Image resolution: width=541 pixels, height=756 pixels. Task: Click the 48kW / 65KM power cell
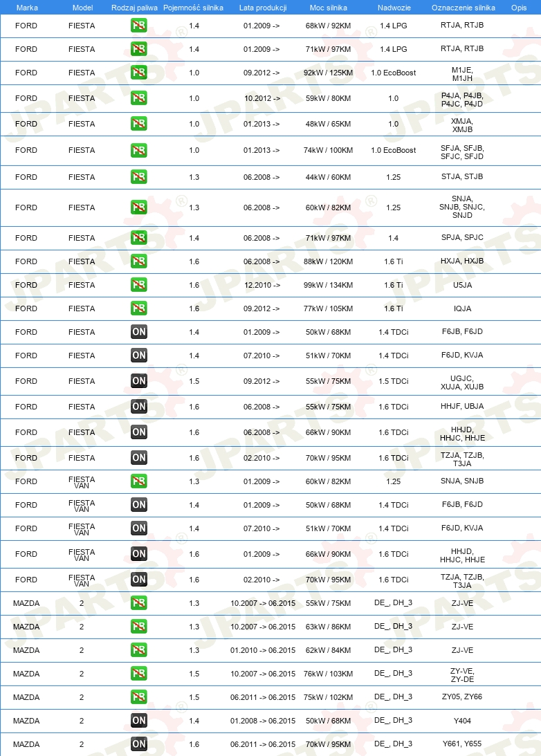point(329,124)
